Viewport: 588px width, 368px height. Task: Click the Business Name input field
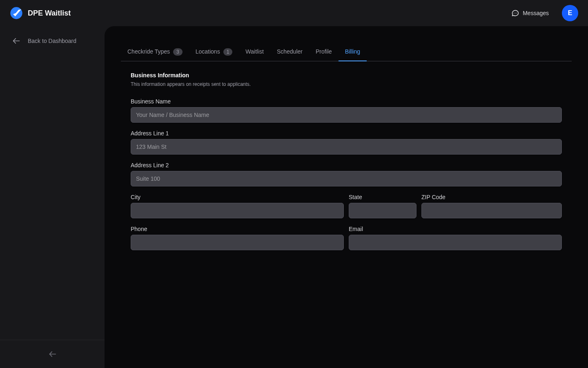click(x=346, y=115)
